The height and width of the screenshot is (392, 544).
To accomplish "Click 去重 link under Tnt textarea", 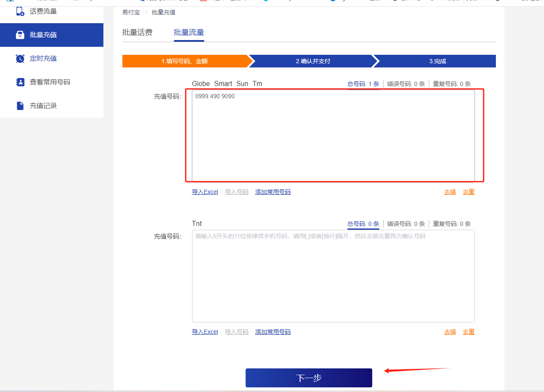I will click(468, 332).
